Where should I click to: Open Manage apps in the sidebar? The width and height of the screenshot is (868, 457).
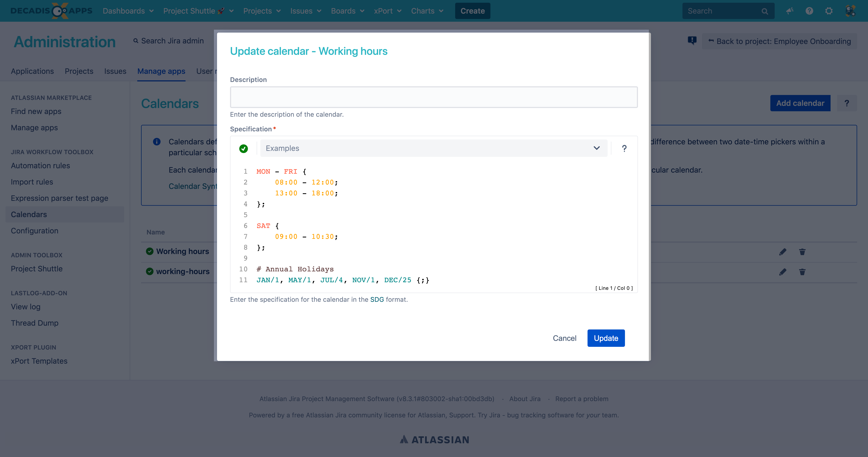click(x=34, y=128)
